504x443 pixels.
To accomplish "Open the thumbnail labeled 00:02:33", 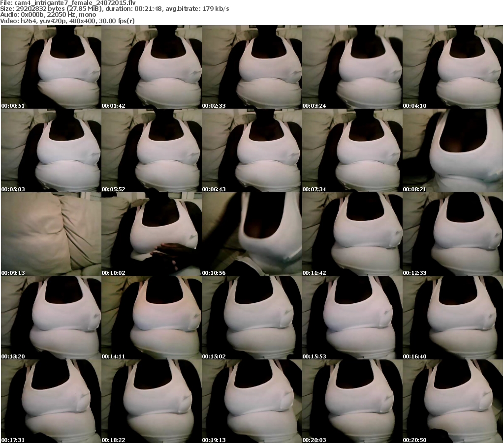I will tap(252, 67).
